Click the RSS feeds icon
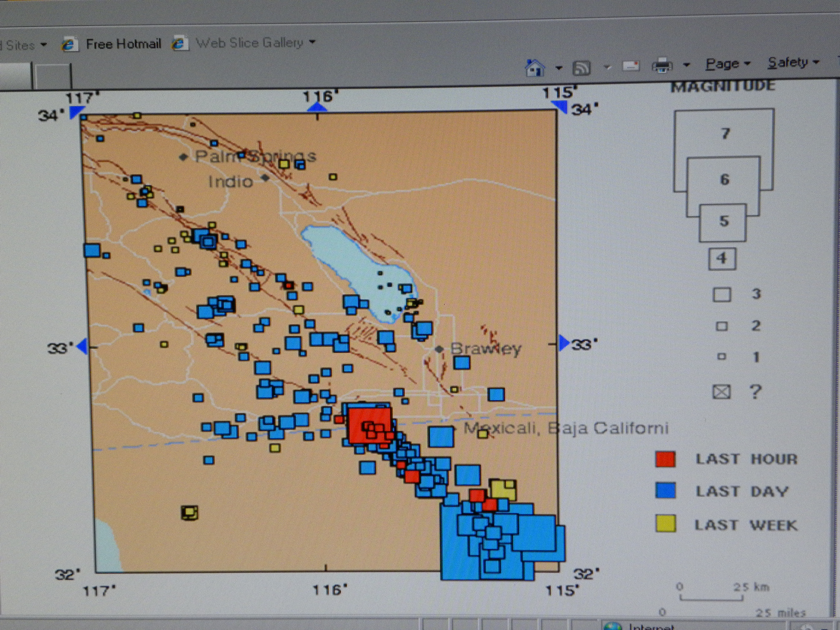840x630 pixels. pos(581,68)
